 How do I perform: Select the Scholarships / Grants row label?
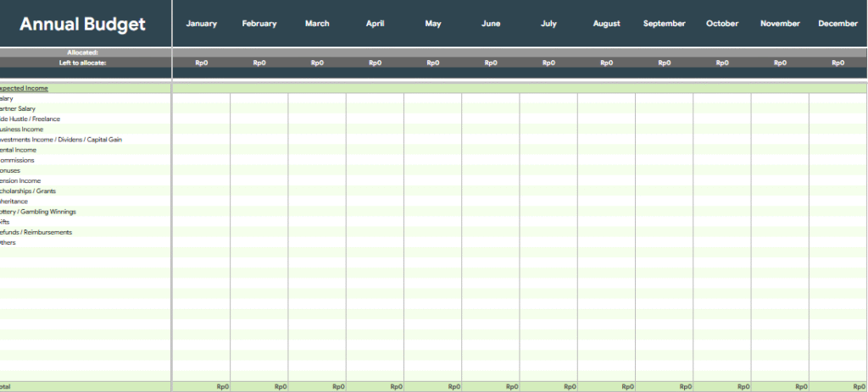(x=29, y=191)
